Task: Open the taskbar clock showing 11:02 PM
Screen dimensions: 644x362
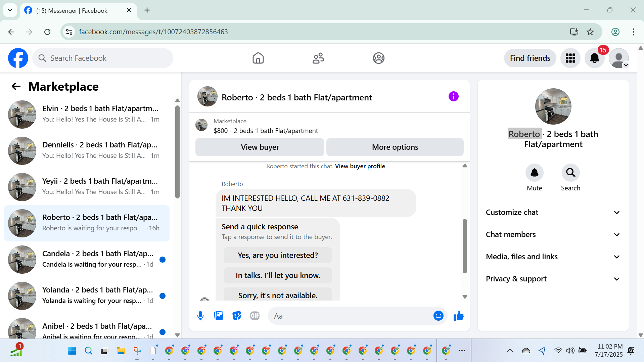Action: (609, 350)
